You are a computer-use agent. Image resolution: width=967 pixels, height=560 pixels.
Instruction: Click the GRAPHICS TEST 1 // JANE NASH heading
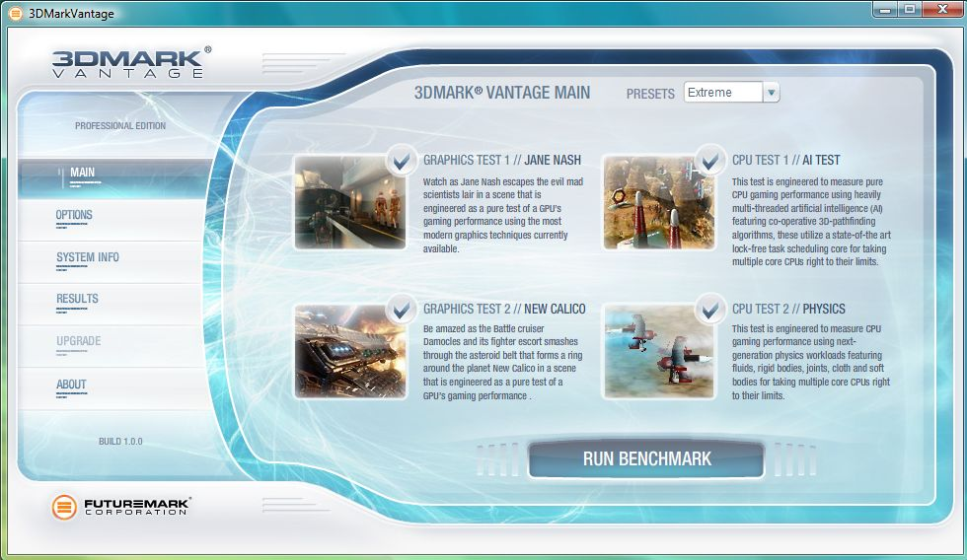click(x=502, y=160)
